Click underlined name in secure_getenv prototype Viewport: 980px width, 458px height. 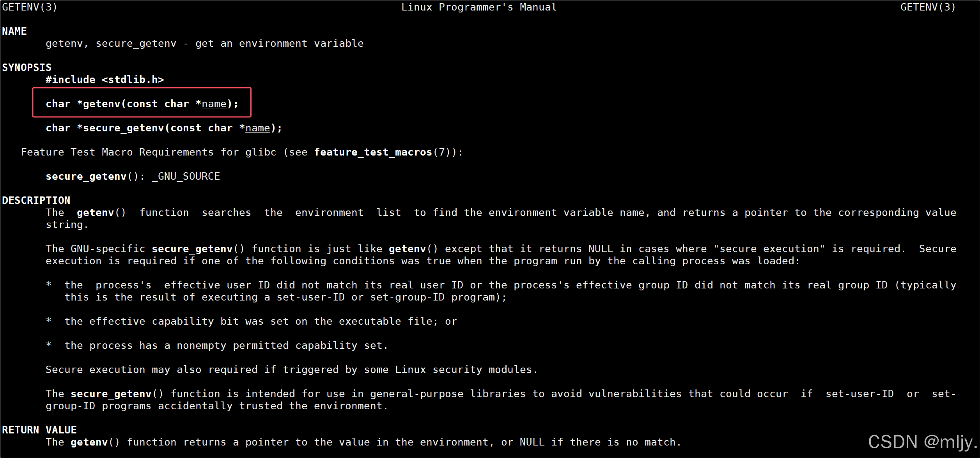257,128
